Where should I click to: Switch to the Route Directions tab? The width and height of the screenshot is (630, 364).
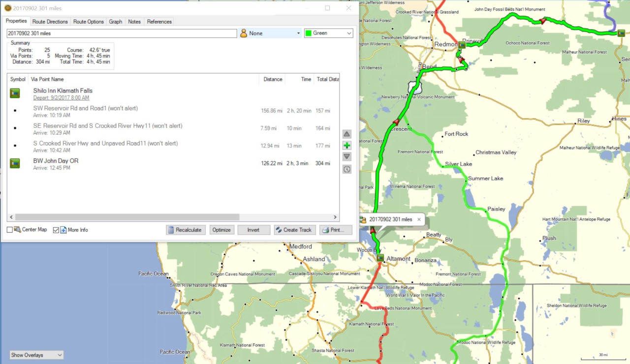50,22
